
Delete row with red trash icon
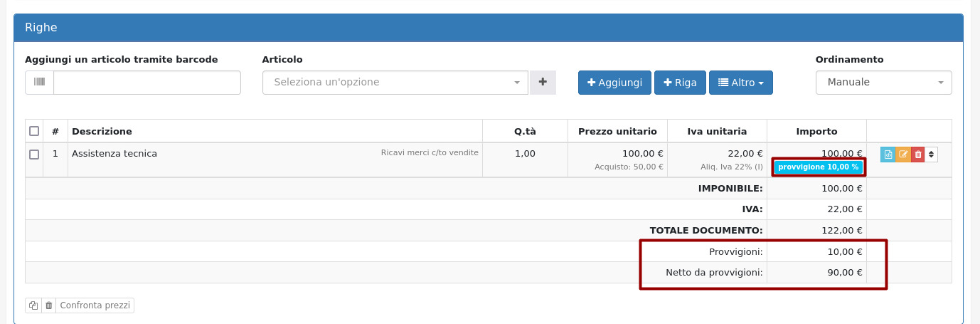pos(918,154)
